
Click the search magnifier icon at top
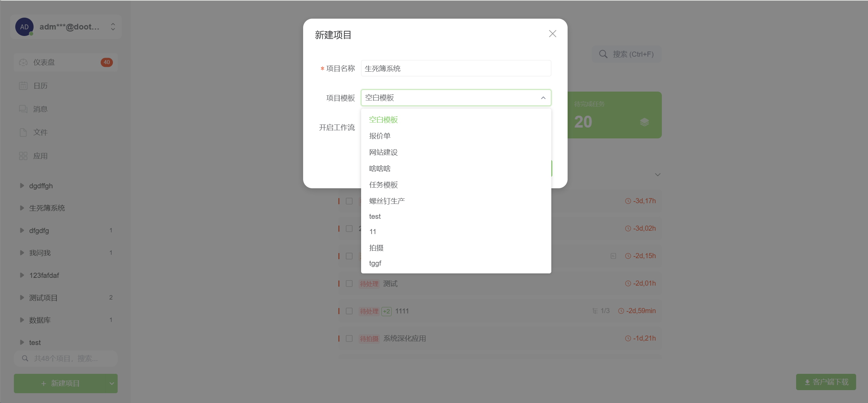[x=603, y=54]
